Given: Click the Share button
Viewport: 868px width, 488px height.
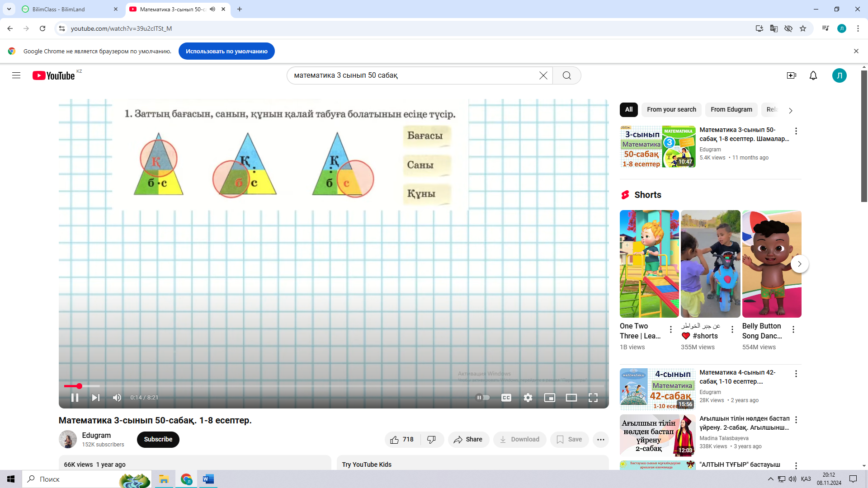Looking at the screenshot, I should coord(468,439).
